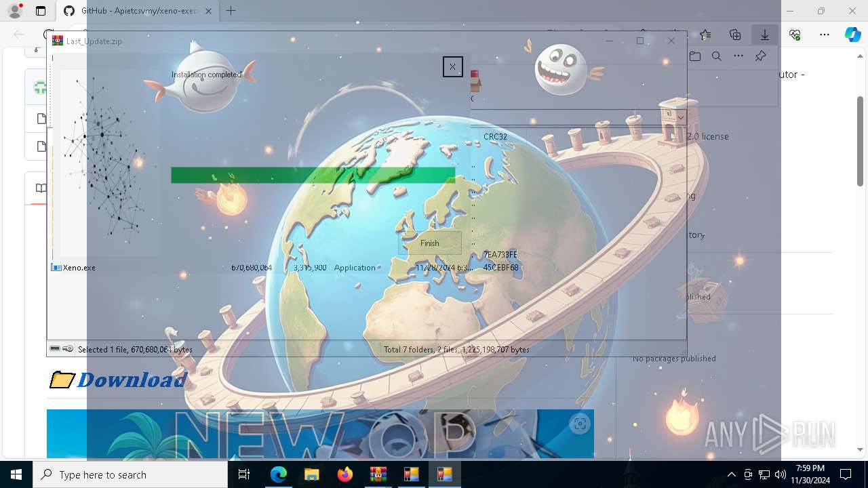Click the taskbar clock showing 7:59 PM
Viewport: 868px width, 488px height.
point(810,474)
